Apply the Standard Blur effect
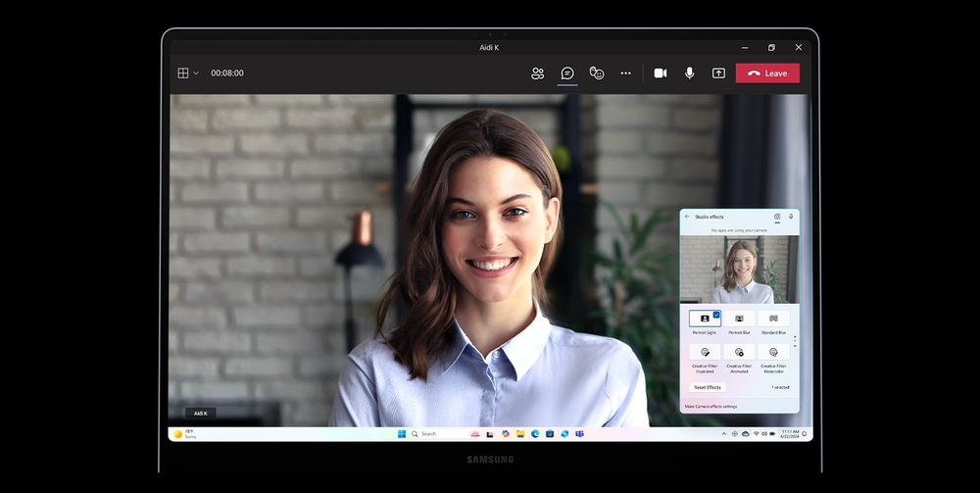This screenshot has width=980, height=493. pos(773,319)
